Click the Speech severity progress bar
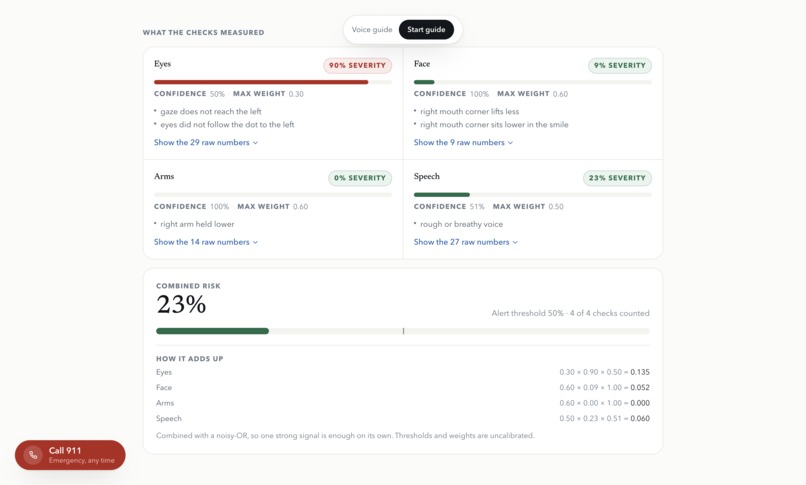This screenshot has width=806, height=485. (533, 195)
